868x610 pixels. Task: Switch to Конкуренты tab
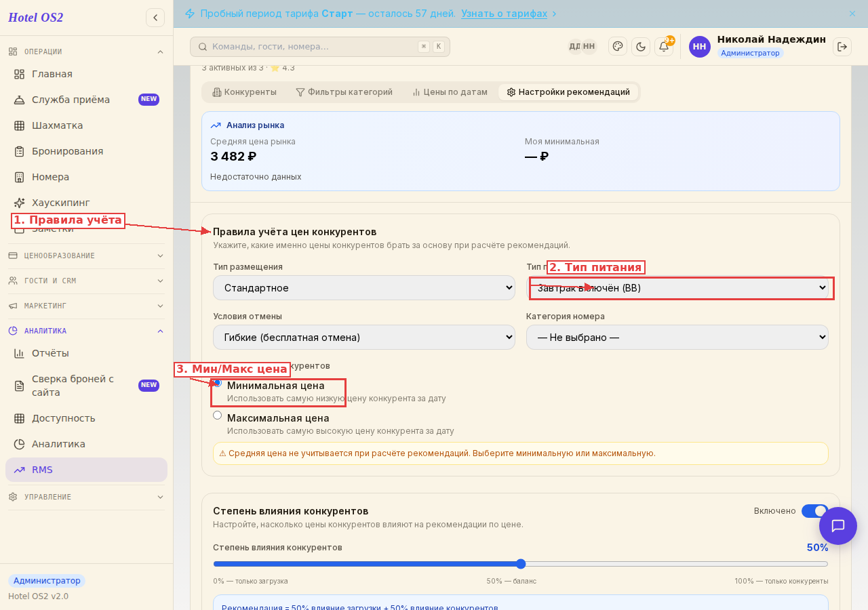point(244,92)
